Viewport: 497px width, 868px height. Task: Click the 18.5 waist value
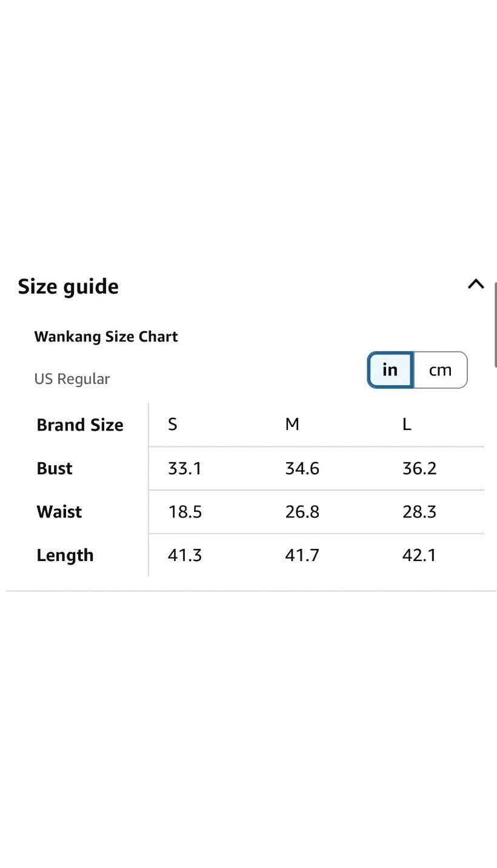pyautogui.click(x=185, y=512)
